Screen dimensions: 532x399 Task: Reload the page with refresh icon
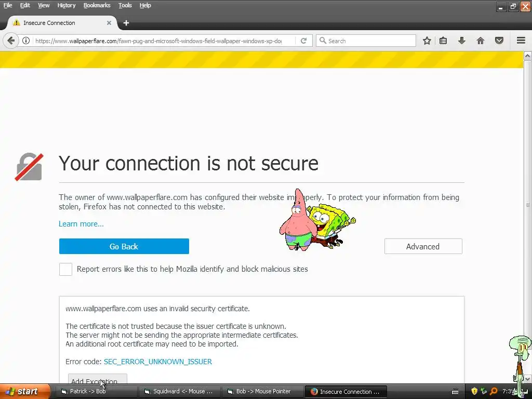(x=303, y=41)
